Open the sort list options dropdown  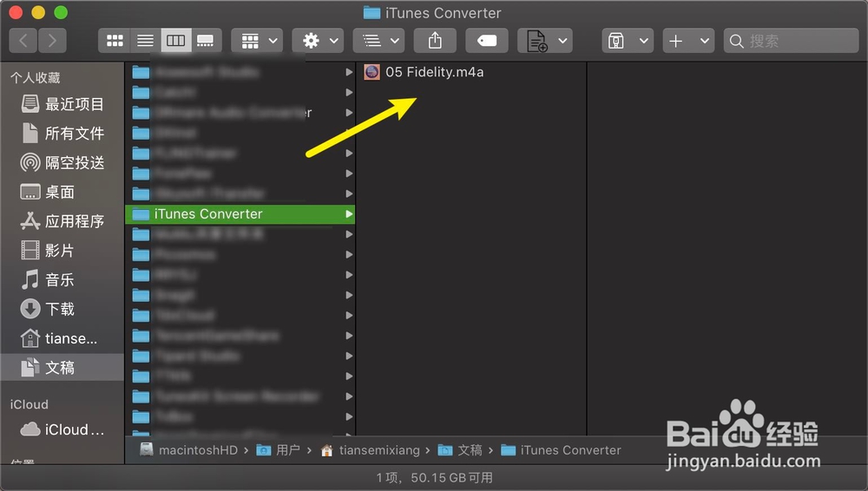click(x=378, y=41)
